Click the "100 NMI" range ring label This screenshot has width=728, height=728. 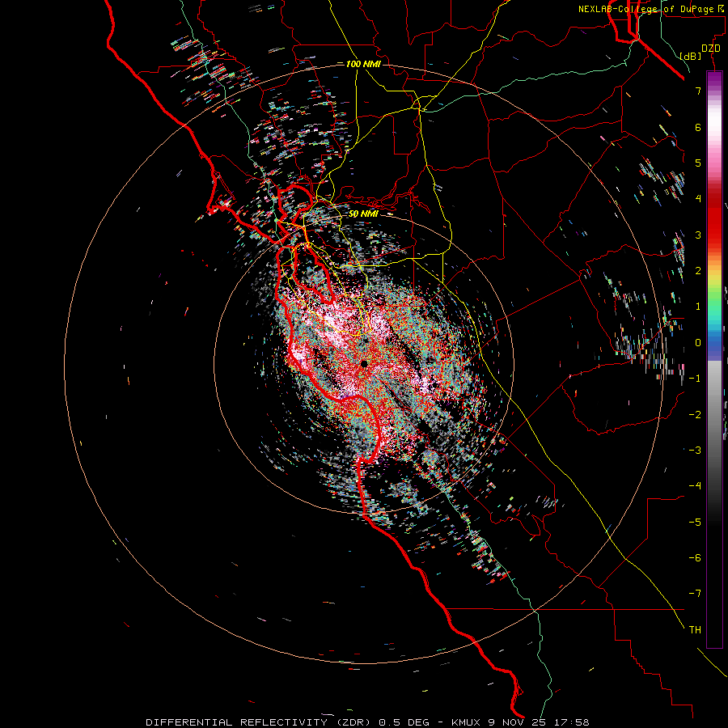click(363, 64)
